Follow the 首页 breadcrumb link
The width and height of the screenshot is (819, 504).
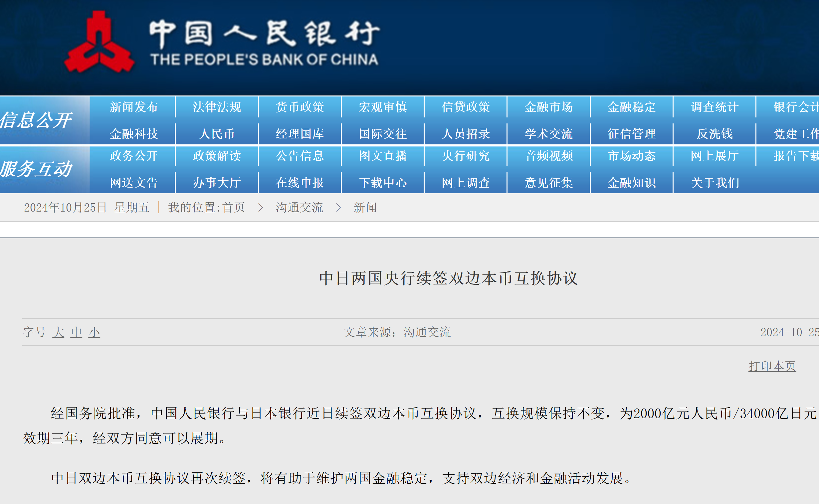(x=234, y=207)
